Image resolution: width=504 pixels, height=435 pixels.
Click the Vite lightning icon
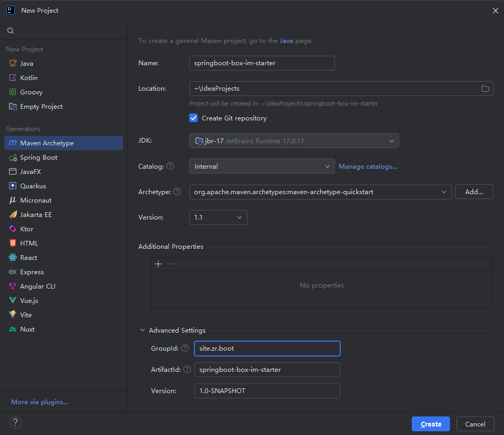[13, 315]
